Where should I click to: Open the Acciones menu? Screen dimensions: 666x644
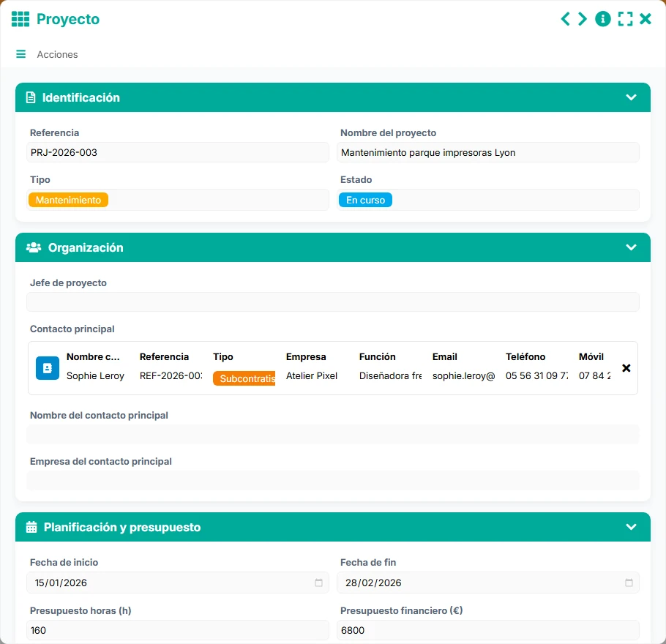click(57, 54)
